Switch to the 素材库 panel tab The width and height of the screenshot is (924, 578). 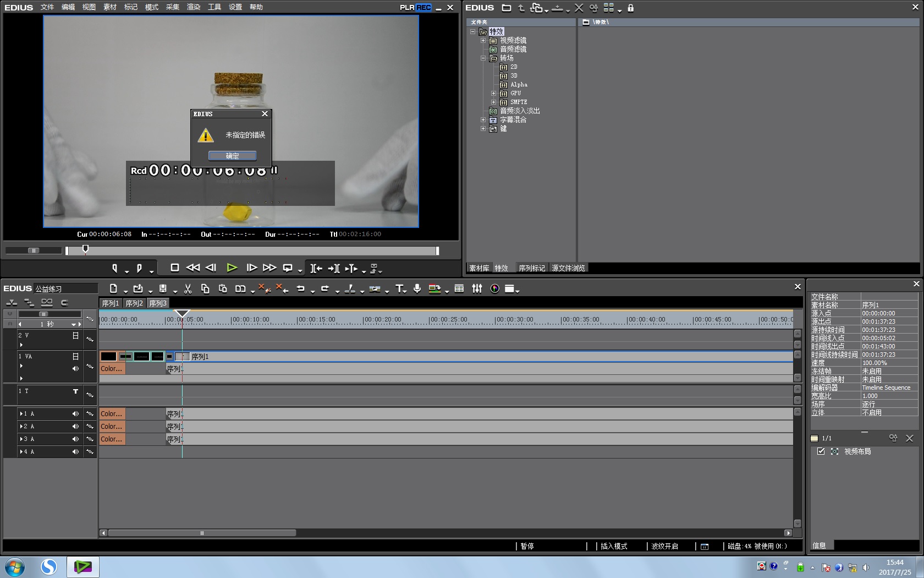click(x=479, y=268)
